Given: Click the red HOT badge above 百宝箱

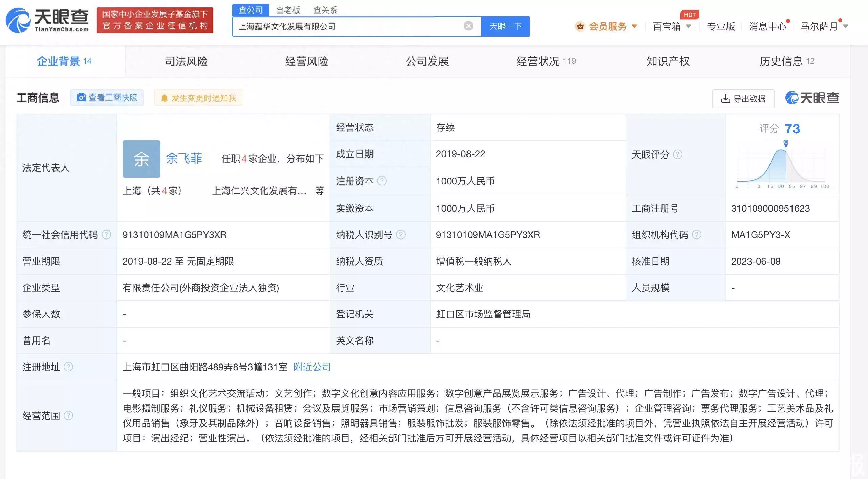Looking at the screenshot, I should 690,15.
